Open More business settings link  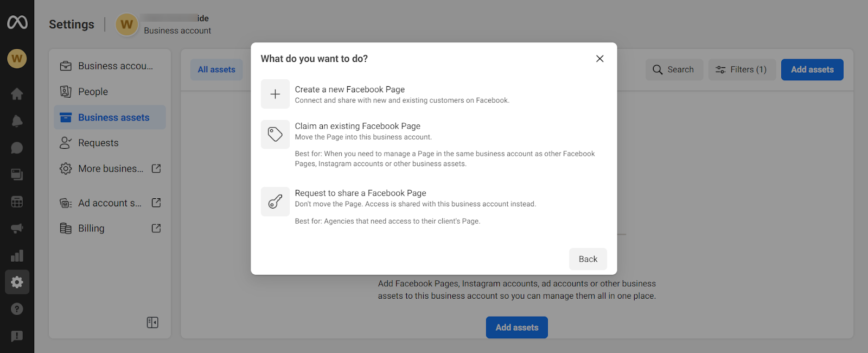(110, 168)
